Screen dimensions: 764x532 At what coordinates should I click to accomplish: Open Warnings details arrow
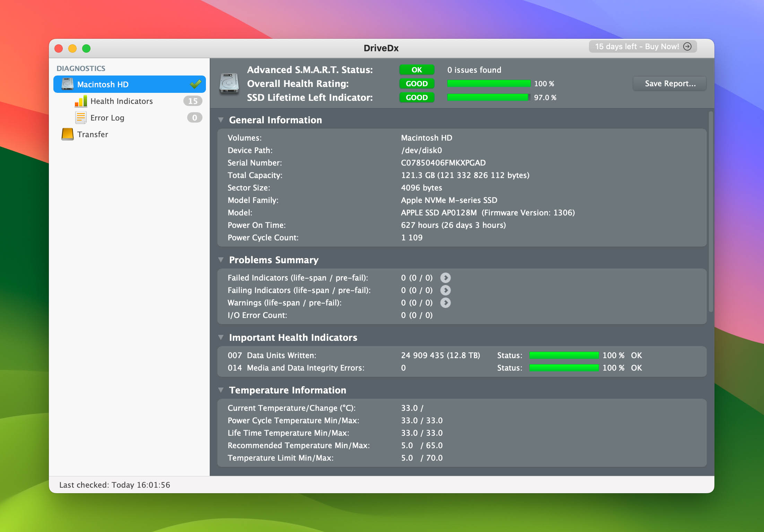click(445, 303)
